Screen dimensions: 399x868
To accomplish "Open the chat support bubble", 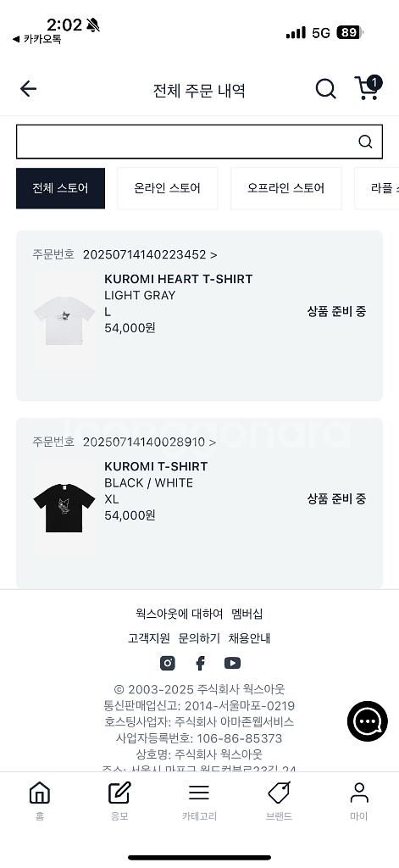I will click(368, 721).
